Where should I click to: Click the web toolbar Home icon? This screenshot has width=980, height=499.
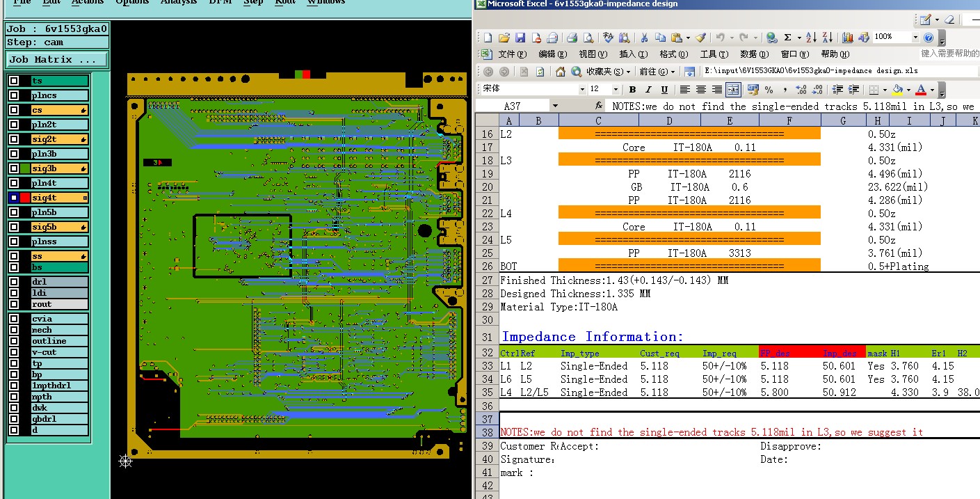tap(561, 72)
